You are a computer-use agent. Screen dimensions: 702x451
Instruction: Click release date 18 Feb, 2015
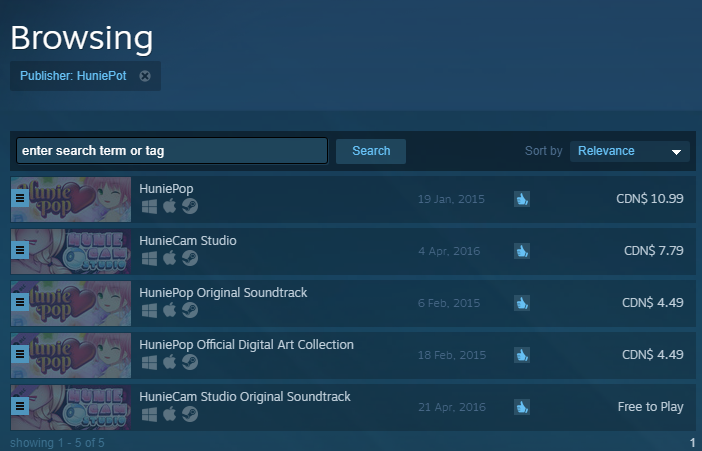pyautogui.click(x=452, y=355)
